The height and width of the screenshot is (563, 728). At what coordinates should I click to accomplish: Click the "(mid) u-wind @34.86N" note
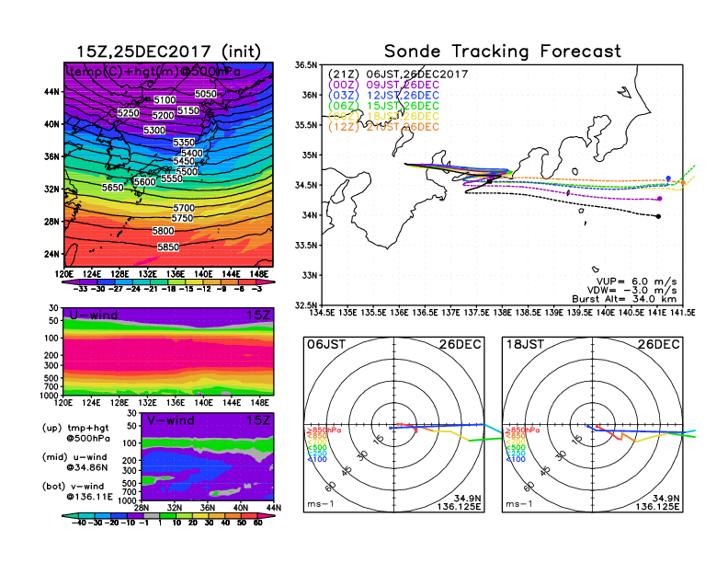(74, 462)
